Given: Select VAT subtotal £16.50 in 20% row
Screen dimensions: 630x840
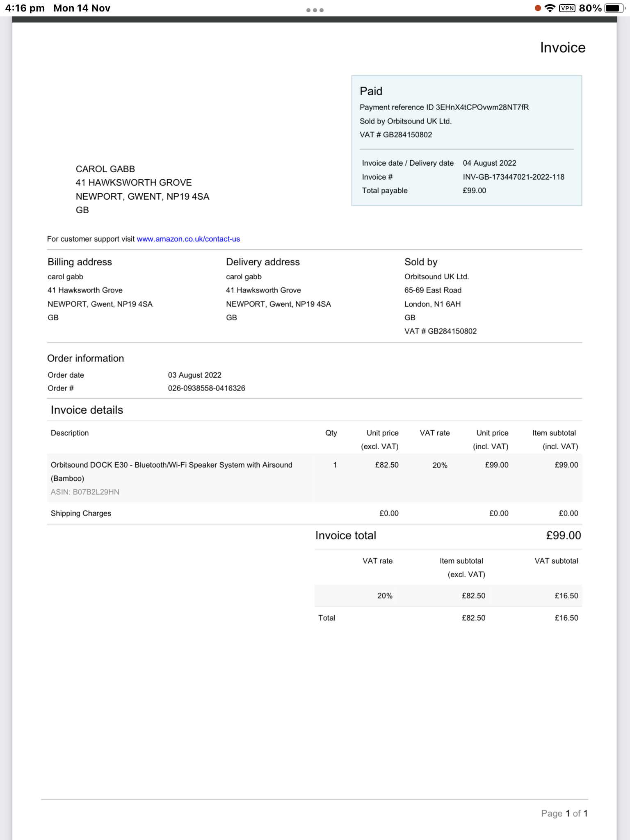Looking at the screenshot, I should [566, 596].
